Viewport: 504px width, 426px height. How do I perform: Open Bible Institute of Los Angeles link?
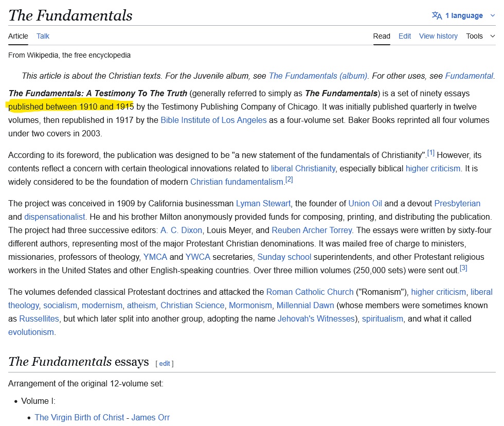213,120
